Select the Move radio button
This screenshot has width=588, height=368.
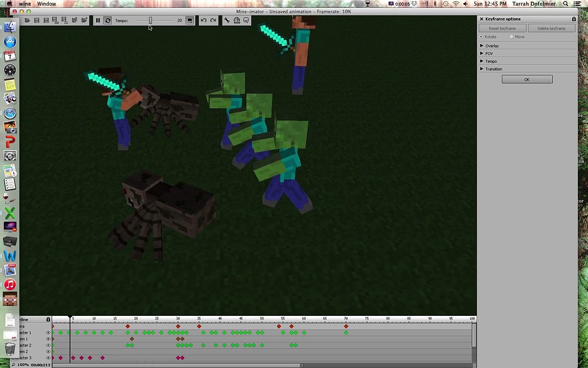[x=511, y=37]
